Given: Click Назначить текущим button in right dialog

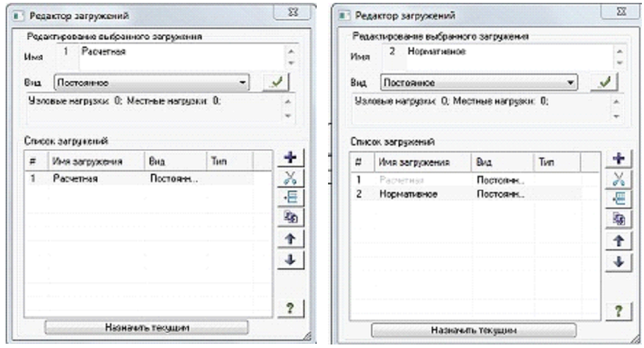Looking at the screenshot, I should (x=473, y=330).
